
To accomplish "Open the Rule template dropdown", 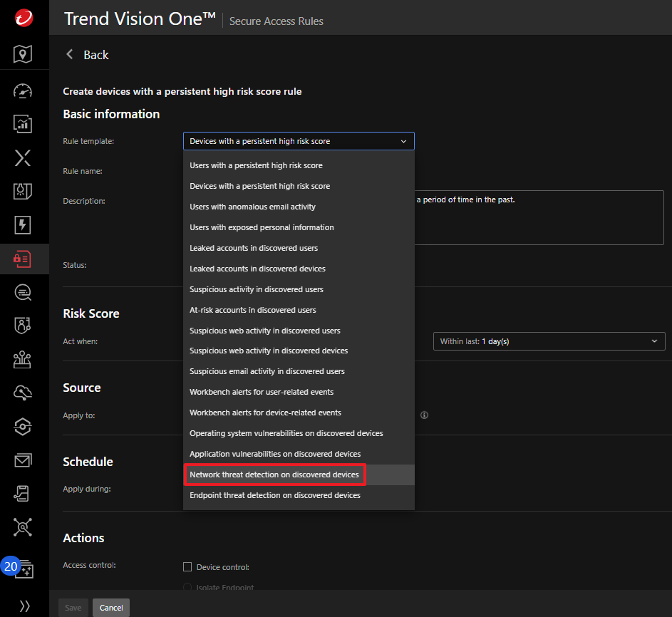I will 299,141.
